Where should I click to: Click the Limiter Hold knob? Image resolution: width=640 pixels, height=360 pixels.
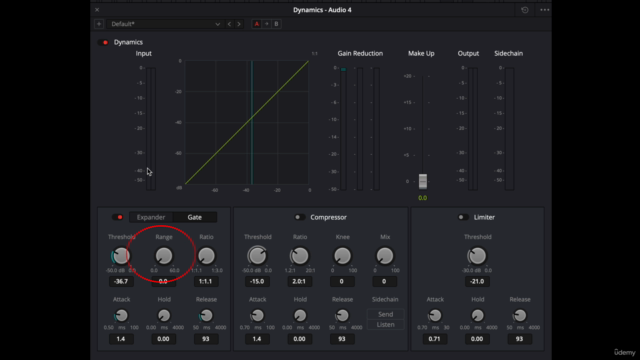pos(478,316)
